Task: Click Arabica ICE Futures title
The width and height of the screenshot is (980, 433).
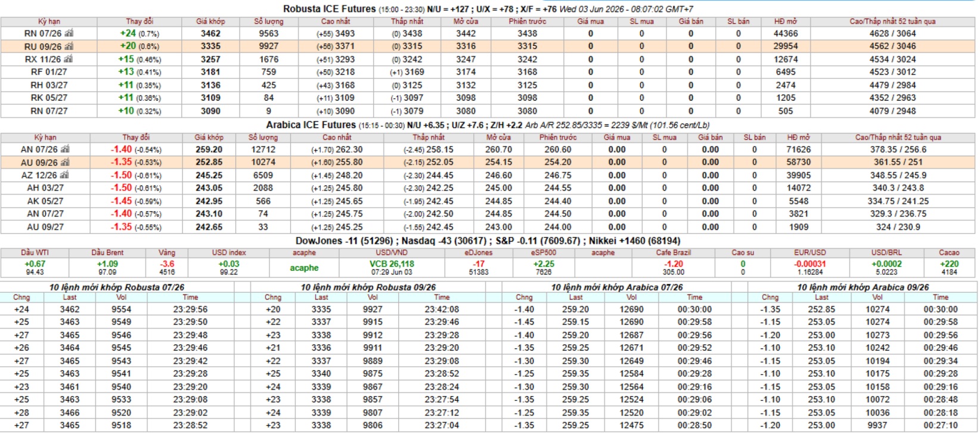Action: (311, 125)
